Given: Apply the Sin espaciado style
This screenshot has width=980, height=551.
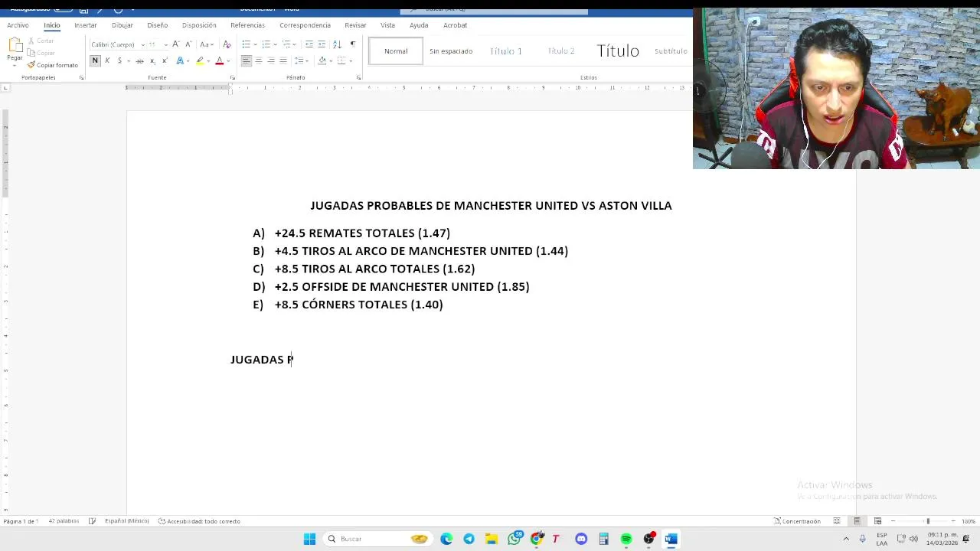Looking at the screenshot, I should 451,51.
